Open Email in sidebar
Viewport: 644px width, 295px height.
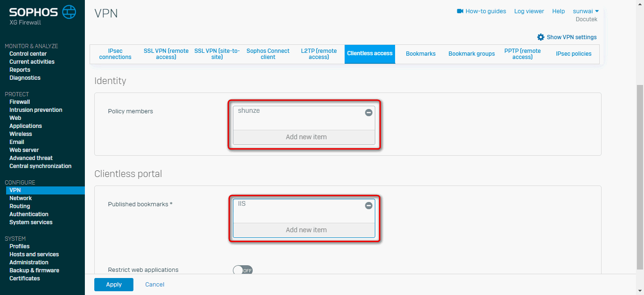click(17, 142)
